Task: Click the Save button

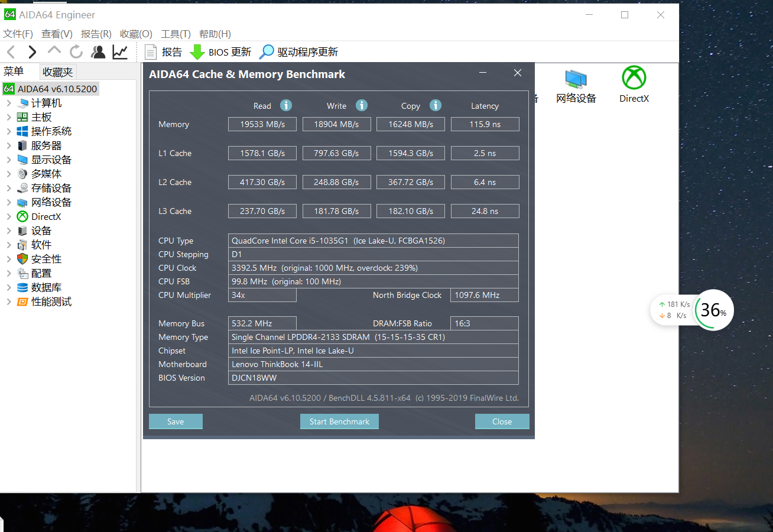Action: click(x=176, y=421)
